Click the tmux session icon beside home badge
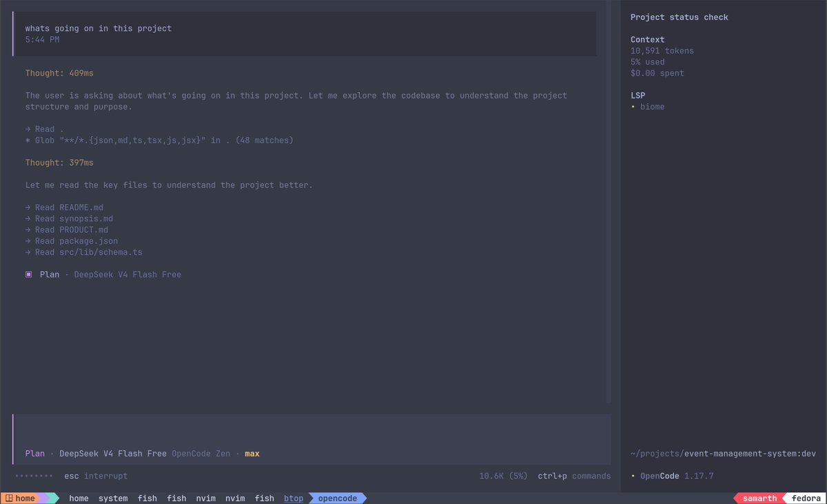827x504 pixels. (10, 498)
